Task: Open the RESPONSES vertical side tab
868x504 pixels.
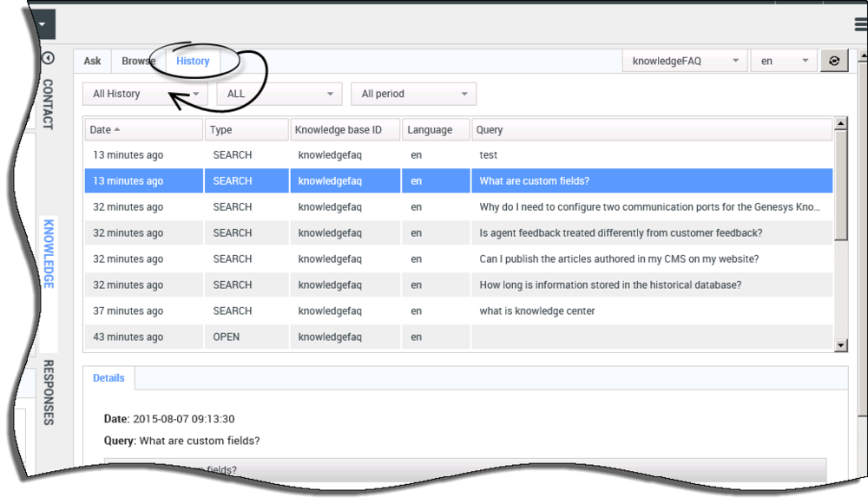Action: (49, 392)
